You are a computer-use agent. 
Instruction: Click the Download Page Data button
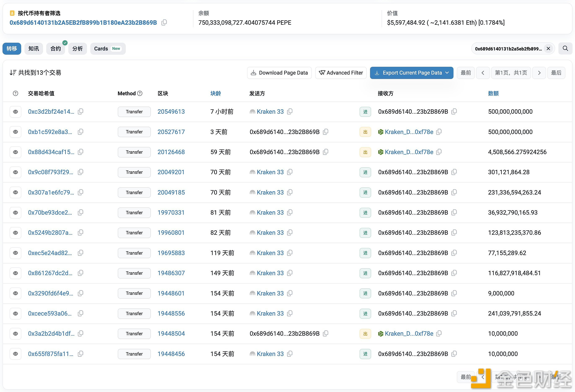click(279, 73)
